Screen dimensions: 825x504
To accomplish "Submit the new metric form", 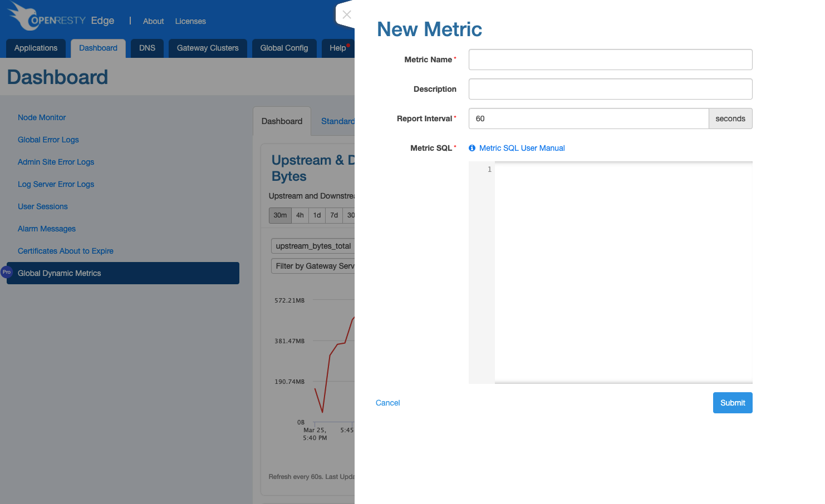I will click(x=733, y=403).
